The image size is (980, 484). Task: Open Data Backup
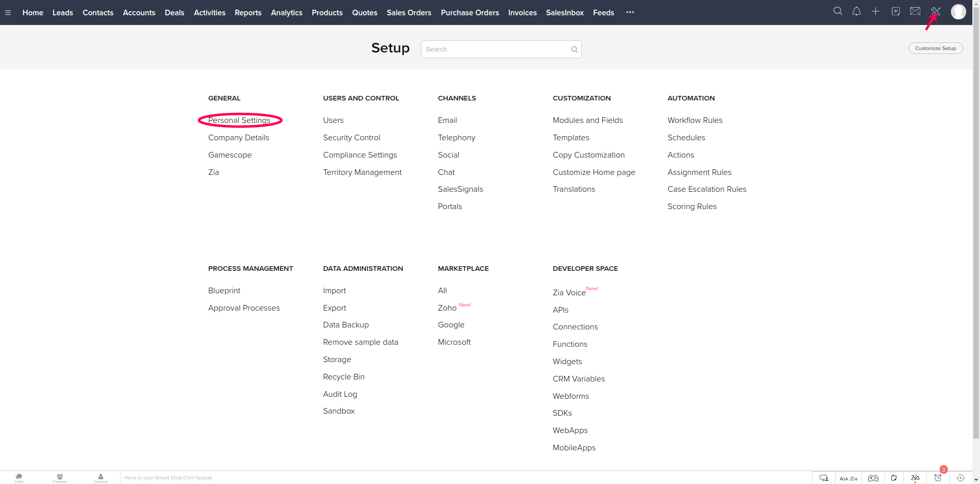[x=346, y=325]
